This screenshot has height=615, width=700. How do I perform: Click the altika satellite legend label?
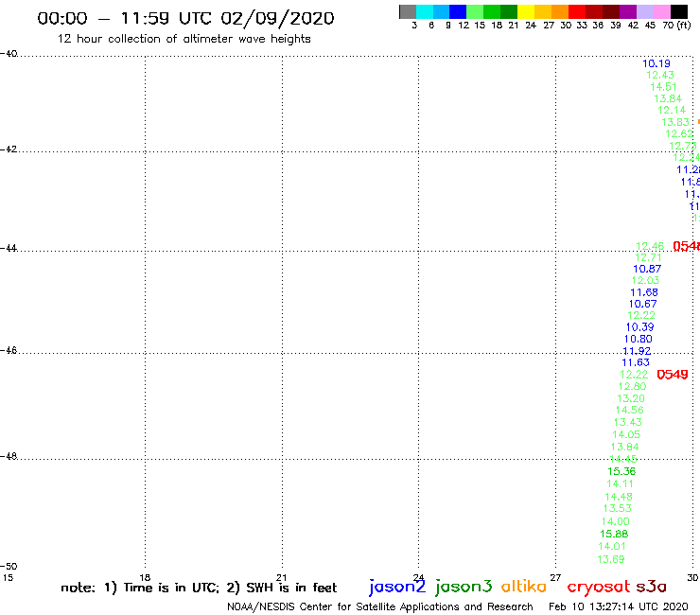point(524,587)
